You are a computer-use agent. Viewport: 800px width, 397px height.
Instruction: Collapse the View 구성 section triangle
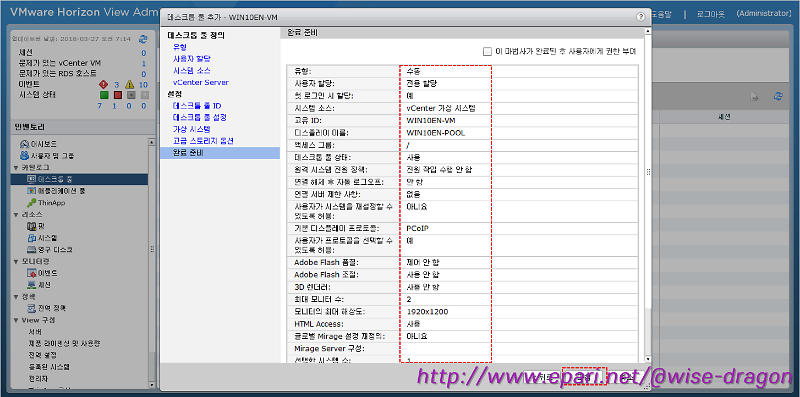[16, 320]
